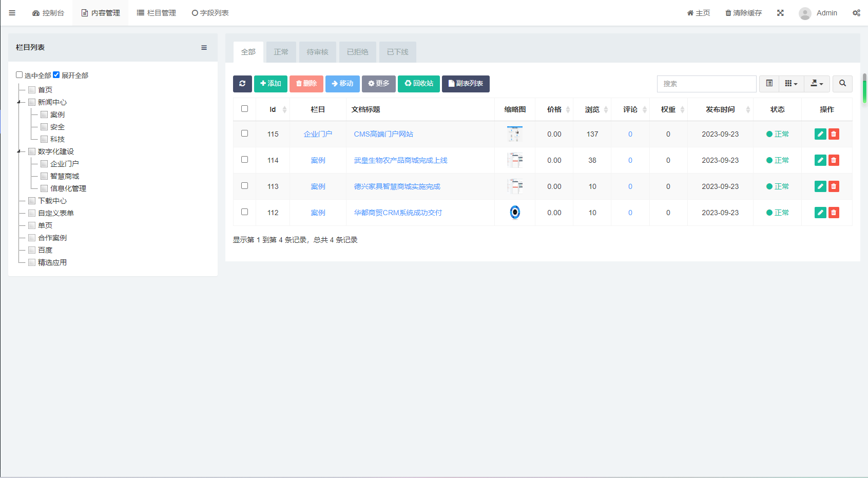868x478 pixels.
Task: Delete document 113 using red trash icon
Action: click(834, 186)
